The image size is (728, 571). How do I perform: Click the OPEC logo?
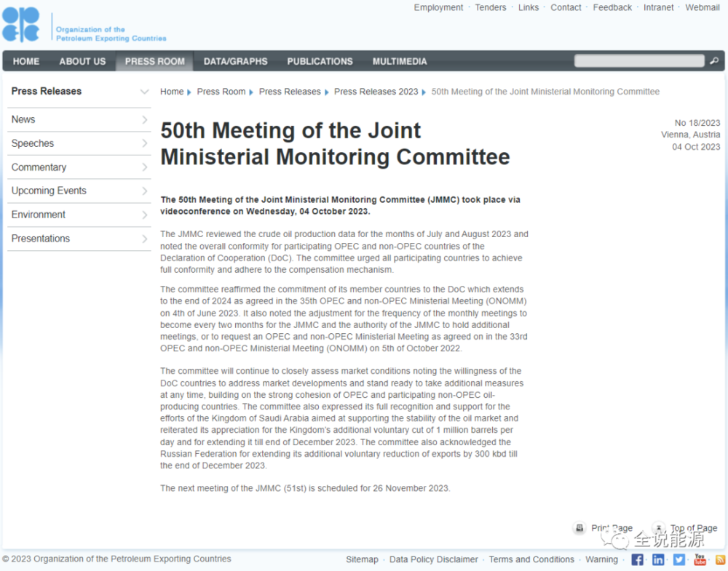[20, 25]
